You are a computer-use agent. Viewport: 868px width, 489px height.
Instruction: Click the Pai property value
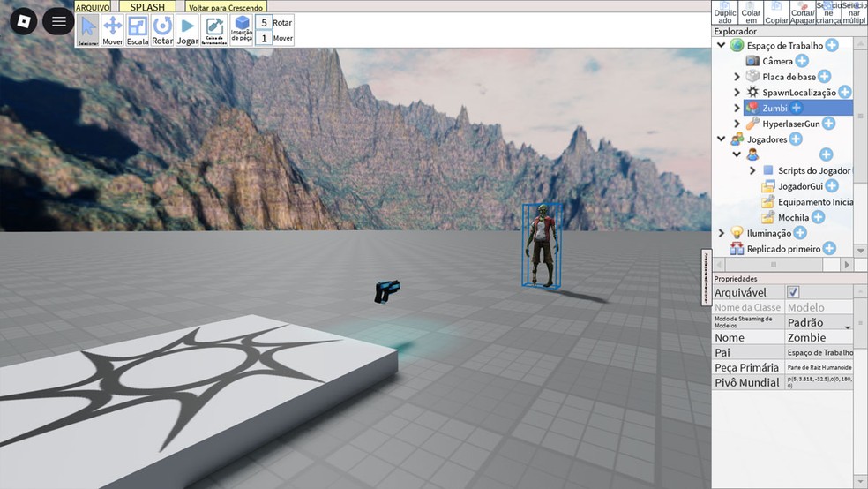click(819, 352)
